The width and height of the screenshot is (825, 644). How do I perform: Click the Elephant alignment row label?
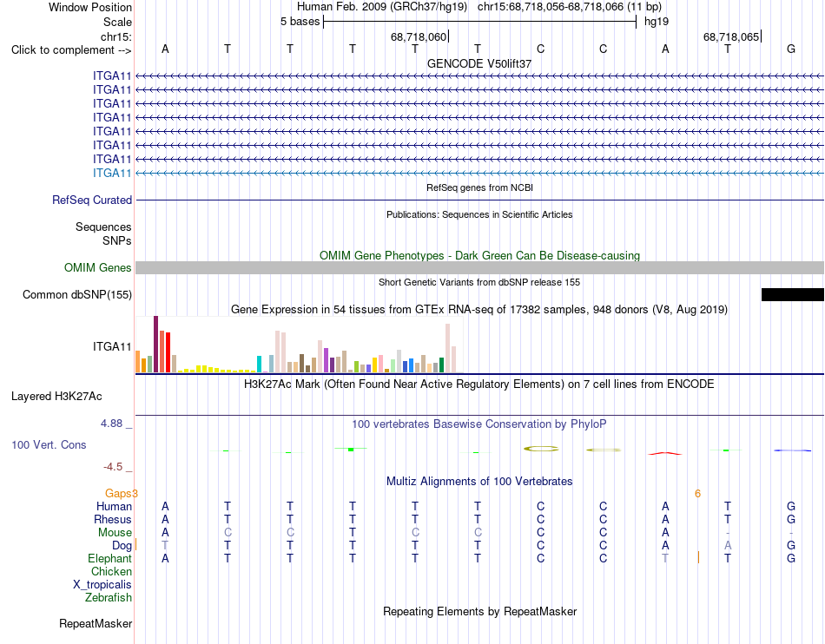pyautogui.click(x=109, y=558)
